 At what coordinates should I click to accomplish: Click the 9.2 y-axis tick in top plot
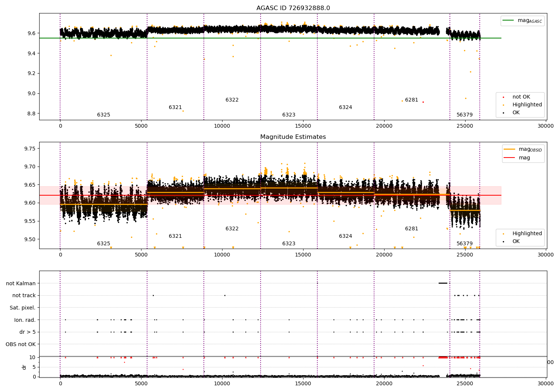click(x=32, y=74)
